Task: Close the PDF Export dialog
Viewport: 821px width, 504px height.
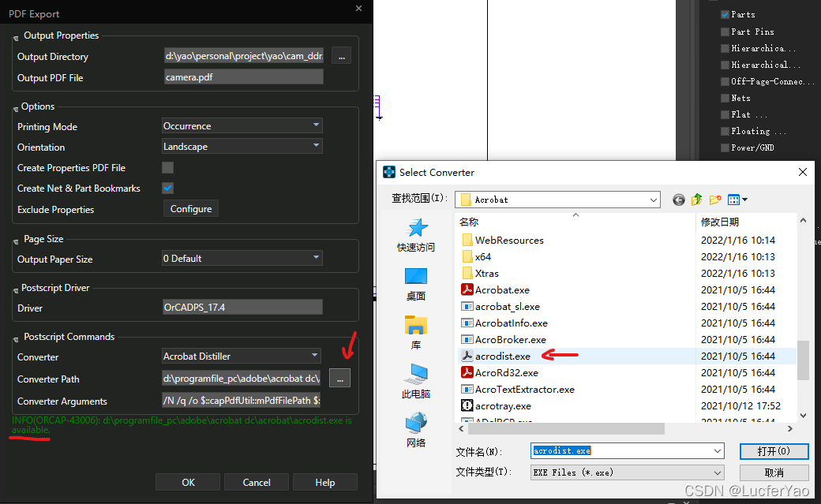Action: (358, 9)
